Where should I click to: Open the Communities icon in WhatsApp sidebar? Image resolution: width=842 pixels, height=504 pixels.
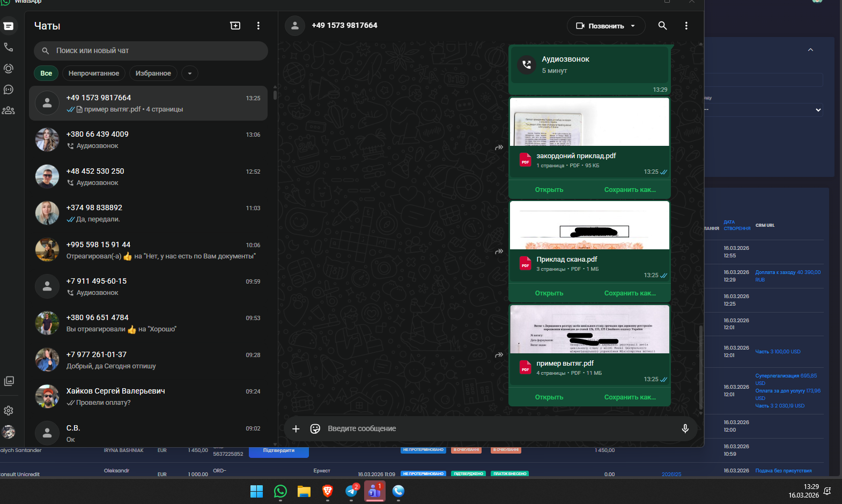[x=9, y=110]
